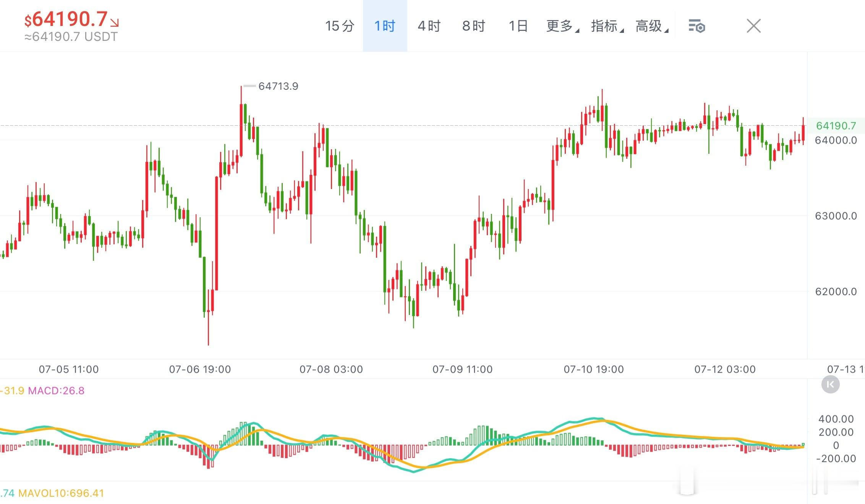The width and height of the screenshot is (865, 504).
Task: Click the 200.00 MACD axis label
Action: coord(836,432)
